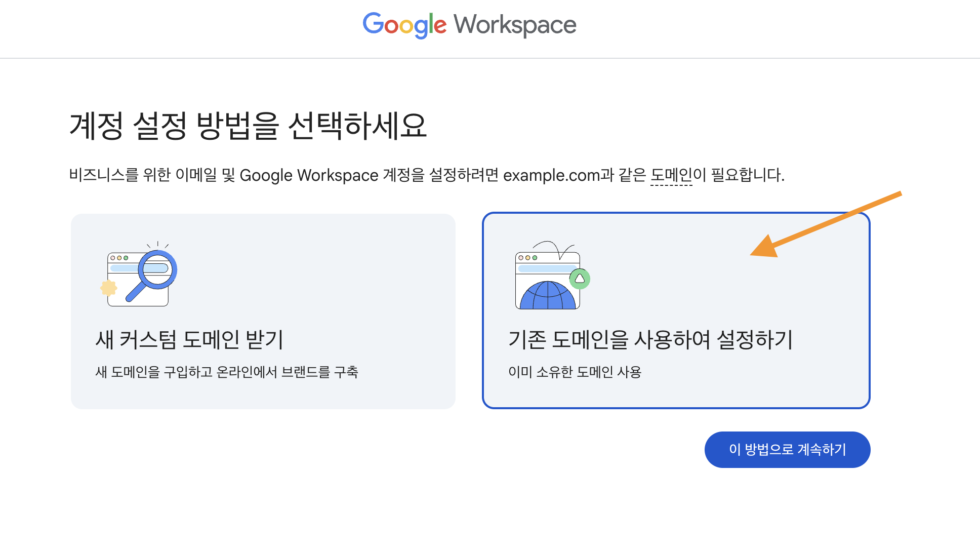Click the Google Workspace logo
This screenshot has width=980, height=549.
coord(469,25)
